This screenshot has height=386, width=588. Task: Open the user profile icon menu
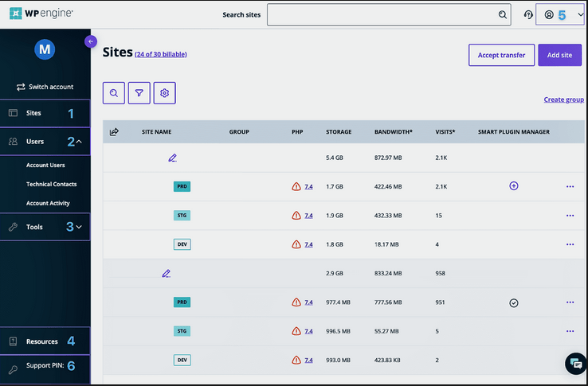click(549, 15)
